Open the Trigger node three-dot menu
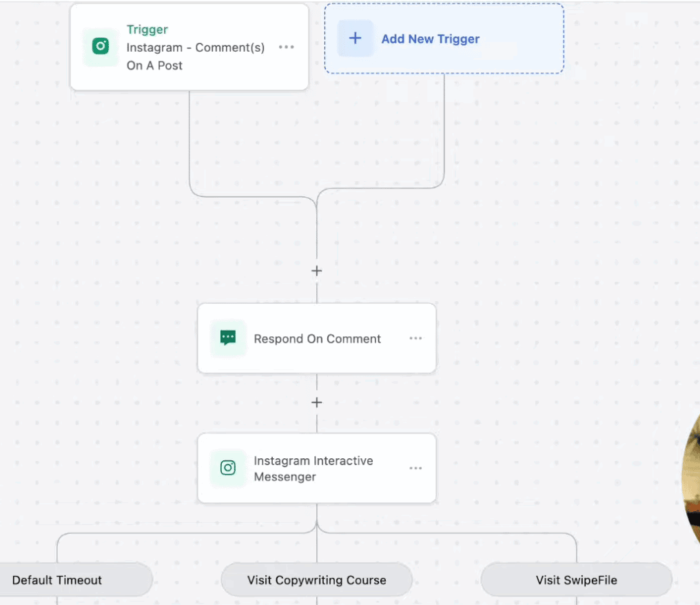700x605 pixels. tap(286, 47)
